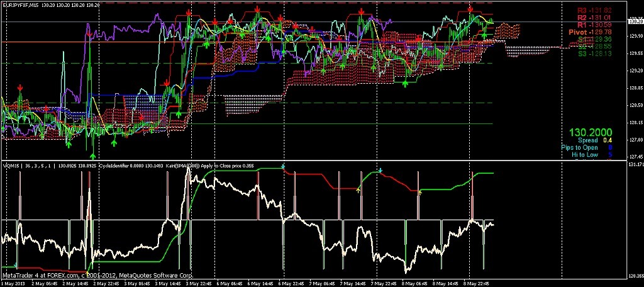Viewport: 644px width, 287px height.
Task: Click the 2 May 14:45 time label
Action: point(75,283)
